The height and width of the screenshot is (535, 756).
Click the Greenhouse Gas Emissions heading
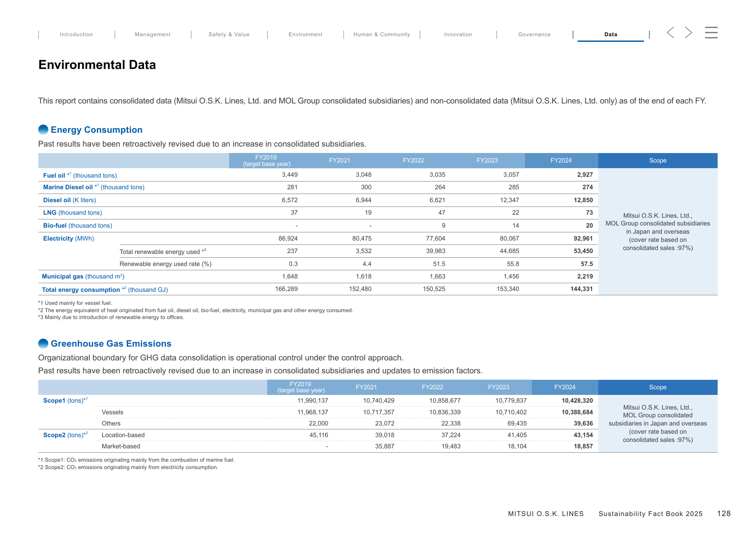pos(111,344)
